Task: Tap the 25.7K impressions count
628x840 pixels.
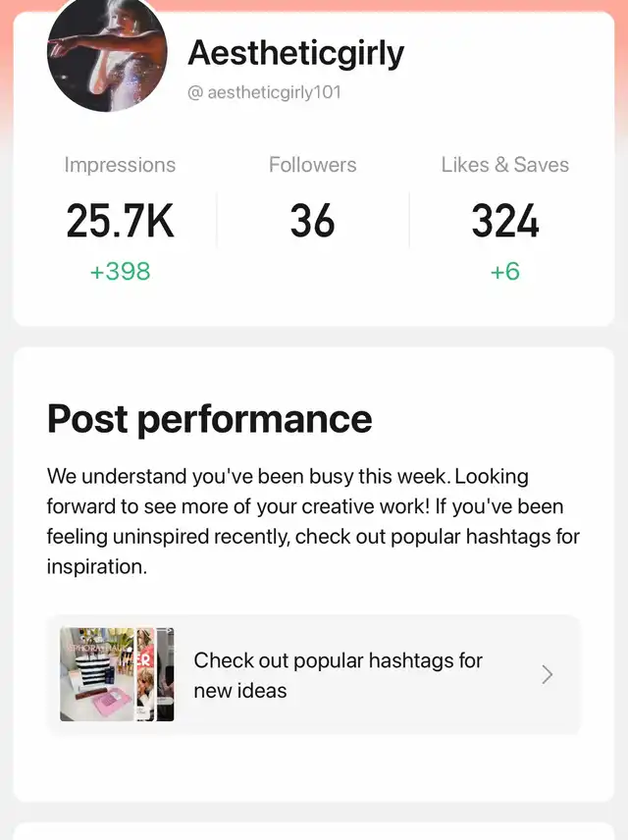Action: [x=120, y=222]
